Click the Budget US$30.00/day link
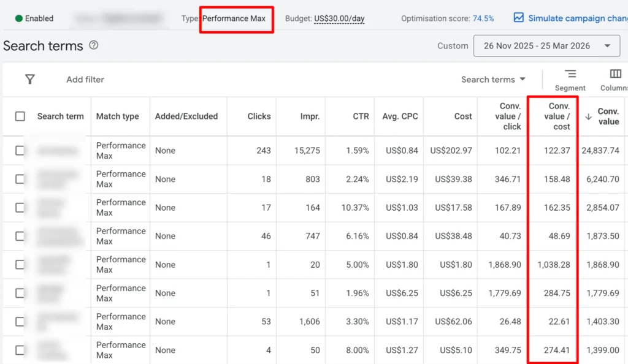The width and height of the screenshot is (628, 364). (339, 18)
